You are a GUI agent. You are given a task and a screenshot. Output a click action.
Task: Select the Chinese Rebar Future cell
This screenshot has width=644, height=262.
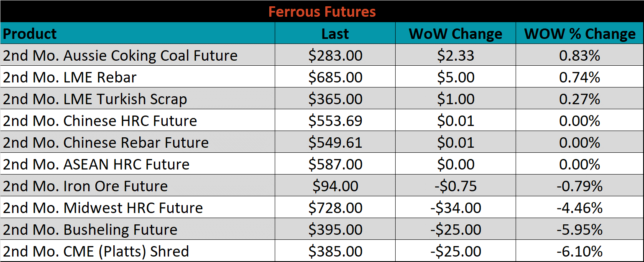138,142
